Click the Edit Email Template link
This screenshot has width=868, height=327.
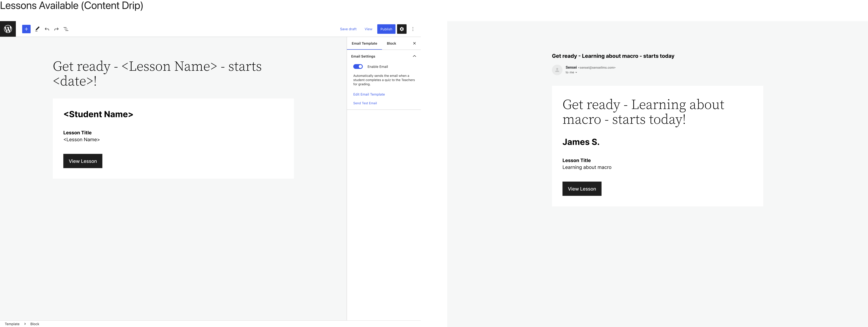coord(369,94)
